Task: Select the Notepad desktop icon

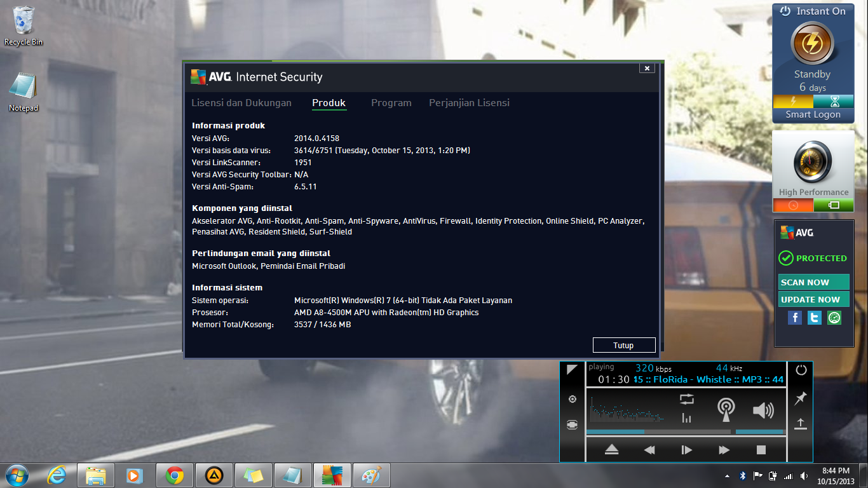Action: point(24,92)
